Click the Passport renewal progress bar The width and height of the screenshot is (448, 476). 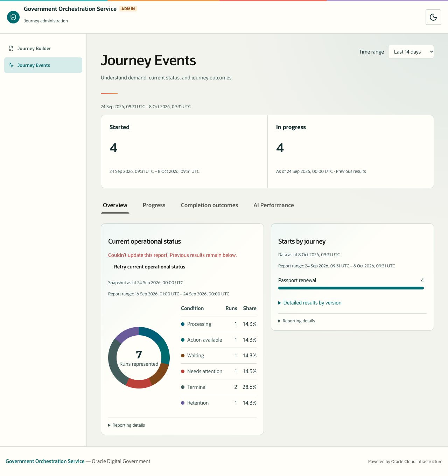click(351, 288)
